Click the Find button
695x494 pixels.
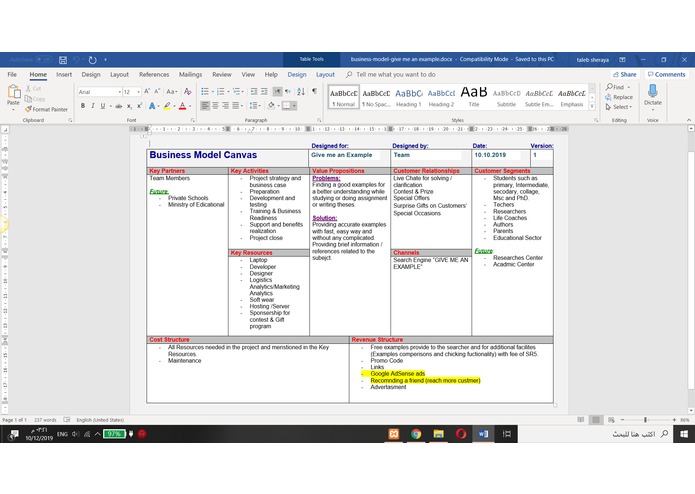coord(617,87)
